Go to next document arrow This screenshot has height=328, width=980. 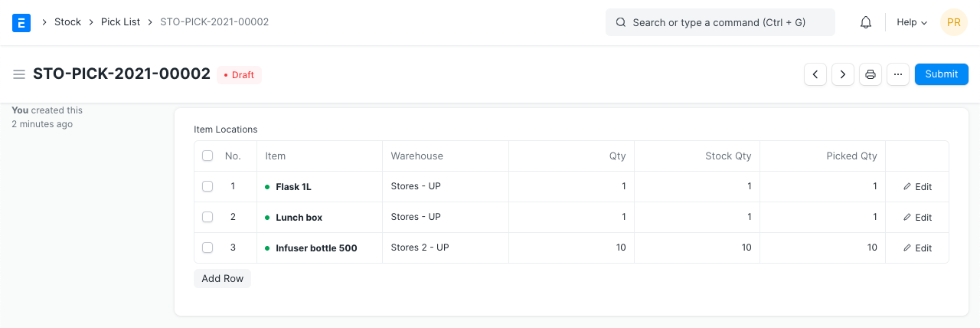tap(843, 74)
